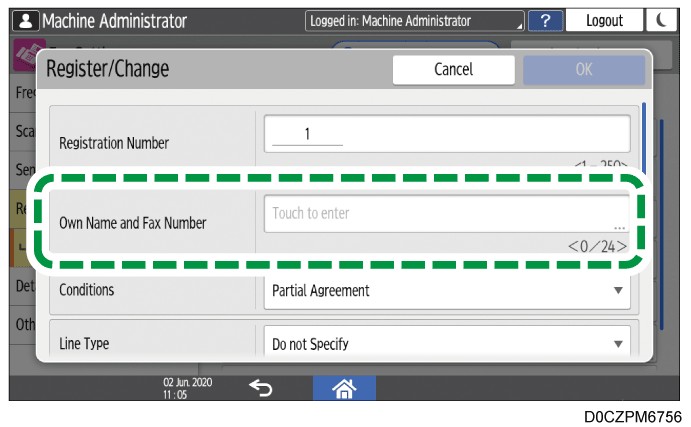Screen dimensions: 691x427
Task: Click the Logout button
Action: pyautogui.click(x=605, y=20)
